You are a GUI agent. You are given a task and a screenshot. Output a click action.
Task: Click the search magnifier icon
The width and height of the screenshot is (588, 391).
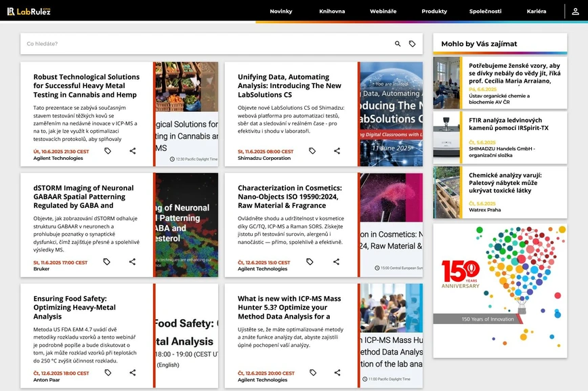point(398,43)
